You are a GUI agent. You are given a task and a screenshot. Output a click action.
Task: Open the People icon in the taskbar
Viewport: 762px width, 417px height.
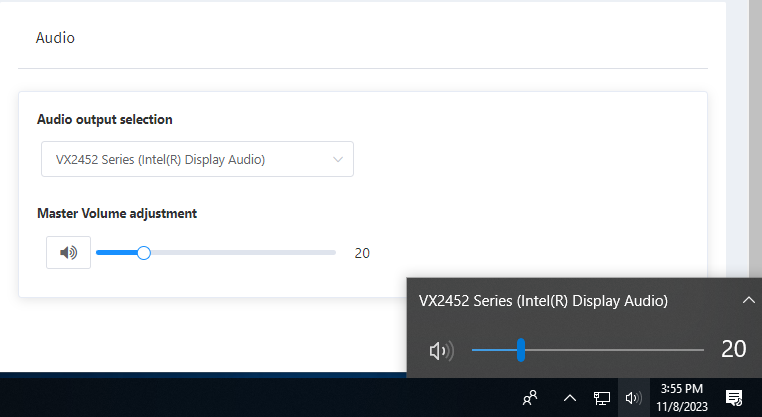tap(531, 398)
